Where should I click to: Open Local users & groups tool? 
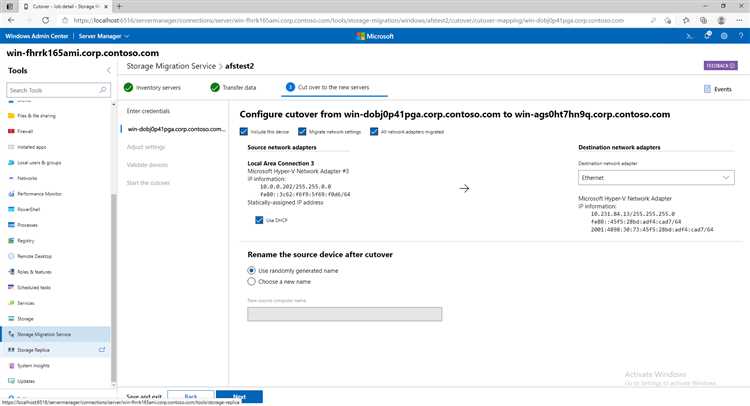pyautogui.click(x=39, y=163)
